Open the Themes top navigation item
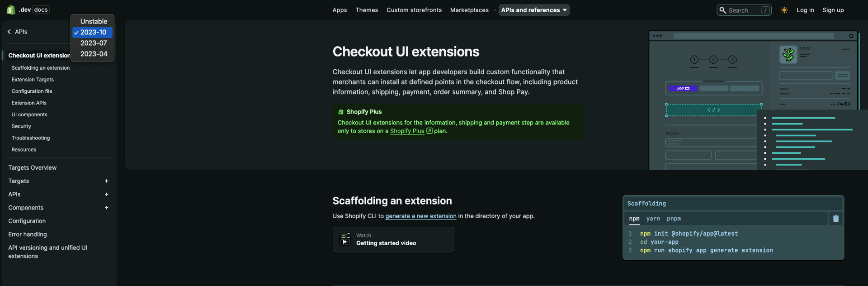Screen dimensions: 868x286 click(367, 10)
